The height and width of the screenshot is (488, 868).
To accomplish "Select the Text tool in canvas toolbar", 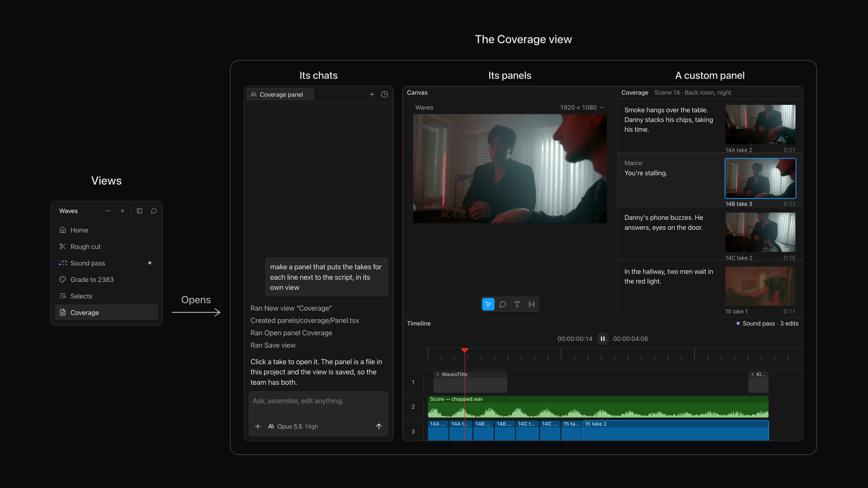I will coord(517,305).
